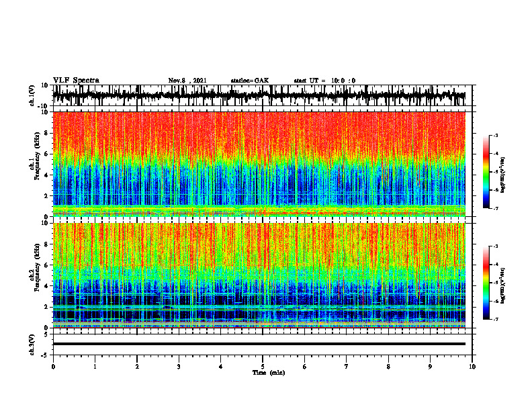The width and height of the screenshot is (532, 411).
Task: Click the "8" kHz tick on ch.1 spectrogram
Action: point(46,133)
